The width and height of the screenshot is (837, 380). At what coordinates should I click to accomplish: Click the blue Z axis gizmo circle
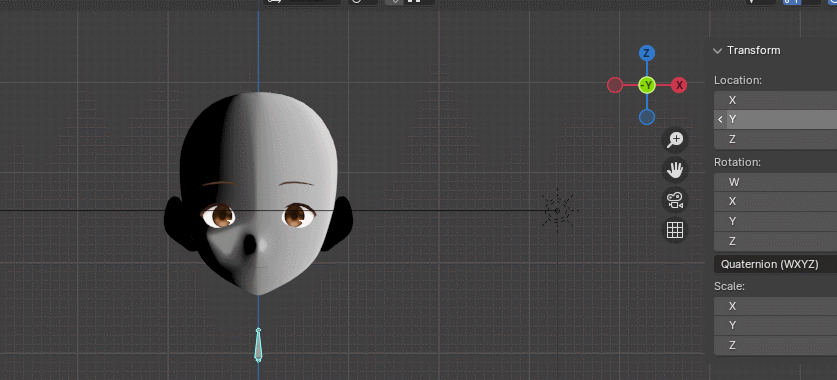click(646, 53)
